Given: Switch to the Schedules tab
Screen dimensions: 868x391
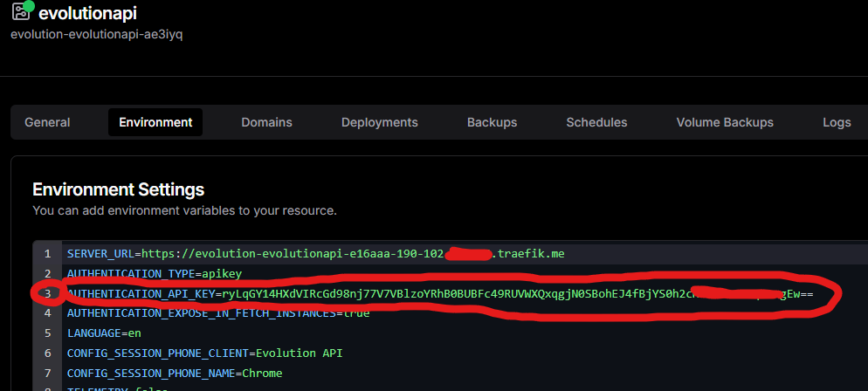Looking at the screenshot, I should (x=596, y=122).
